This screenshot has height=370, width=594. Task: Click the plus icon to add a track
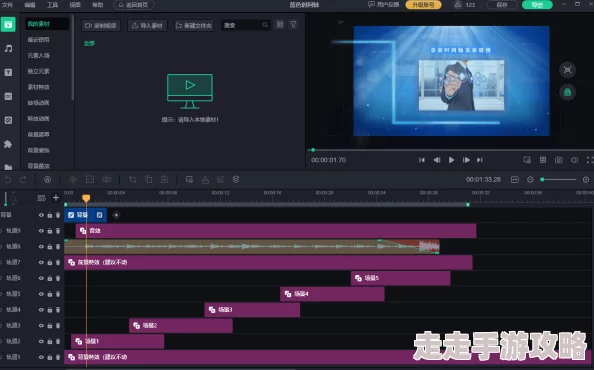point(56,198)
